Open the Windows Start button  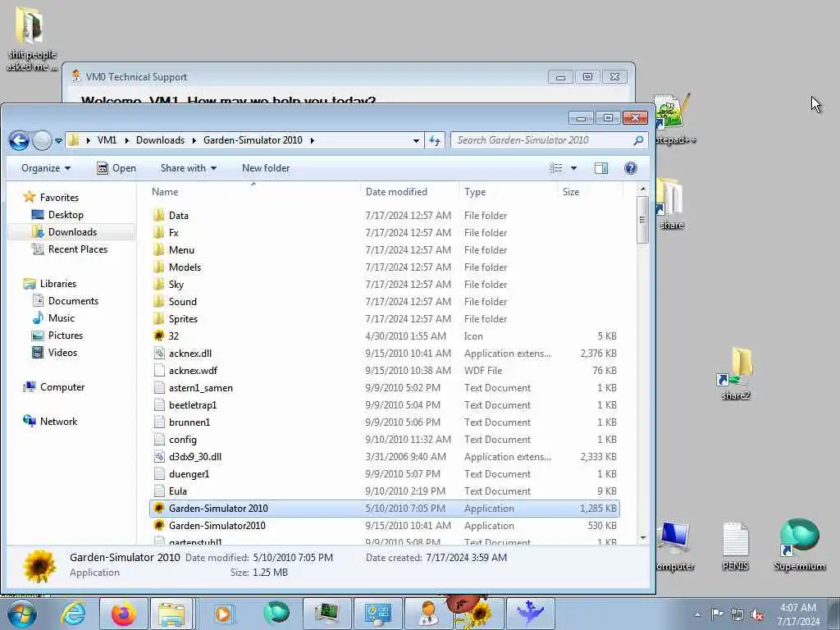[x=22, y=614]
